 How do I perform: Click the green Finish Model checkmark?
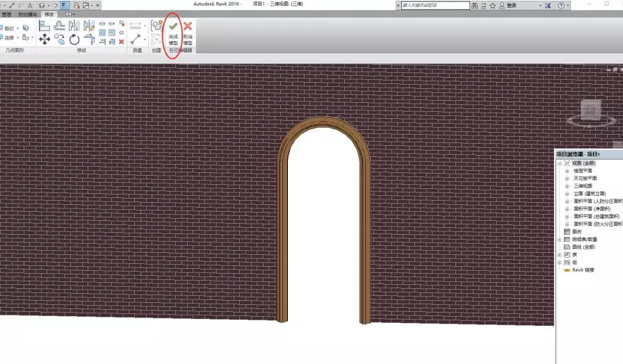[x=173, y=26]
